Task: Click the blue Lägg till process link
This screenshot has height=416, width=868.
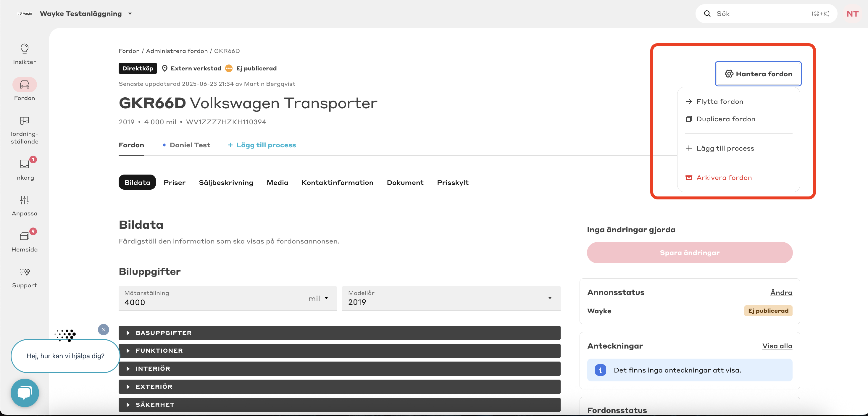Action: coord(262,145)
